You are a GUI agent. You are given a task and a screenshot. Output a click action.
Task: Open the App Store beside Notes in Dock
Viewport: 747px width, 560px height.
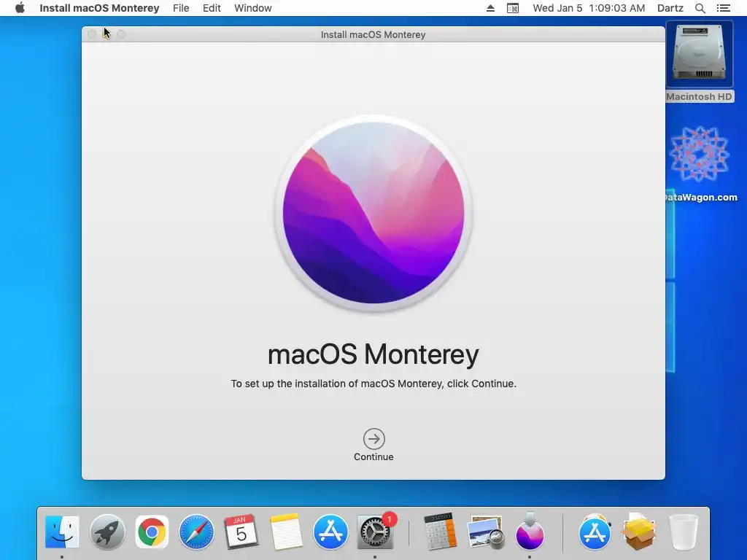pos(330,532)
